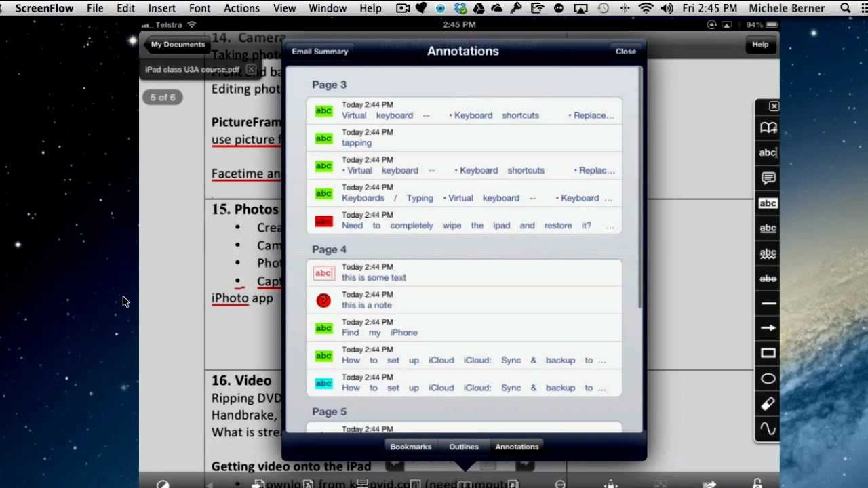868x488 pixels.
Task: Open annotation 'tapping' on Page 3
Action: (x=464, y=138)
